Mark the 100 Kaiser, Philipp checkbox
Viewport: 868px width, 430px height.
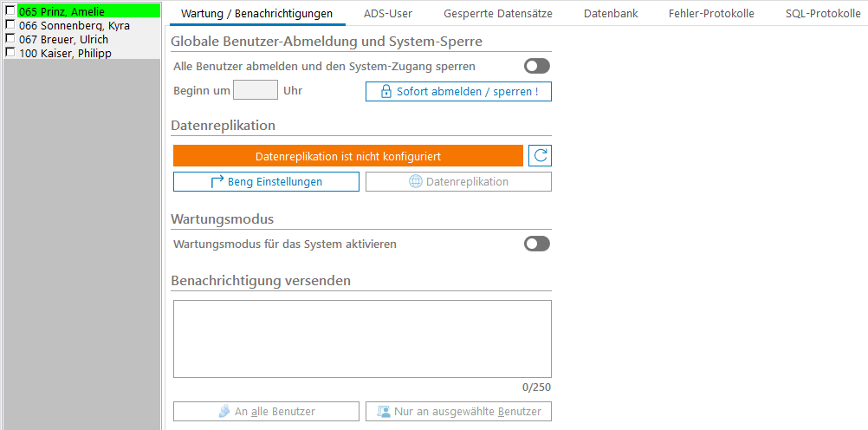tap(10, 53)
